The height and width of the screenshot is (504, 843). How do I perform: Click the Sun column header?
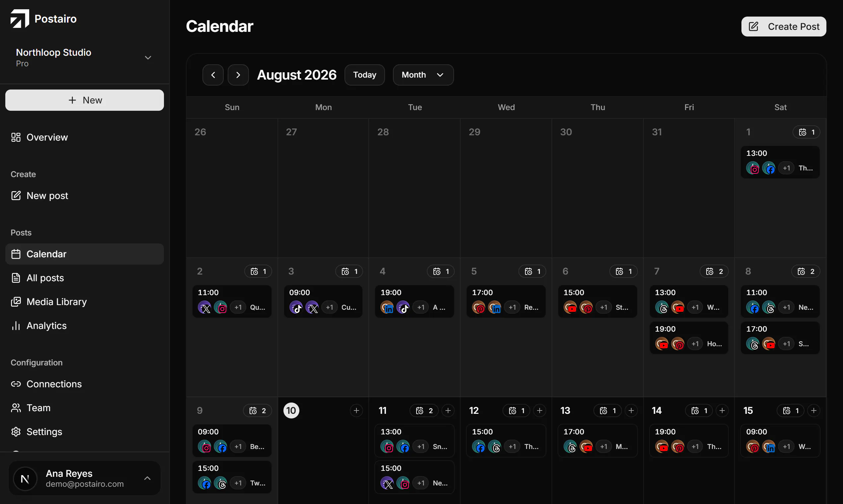pyautogui.click(x=232, y=107)
